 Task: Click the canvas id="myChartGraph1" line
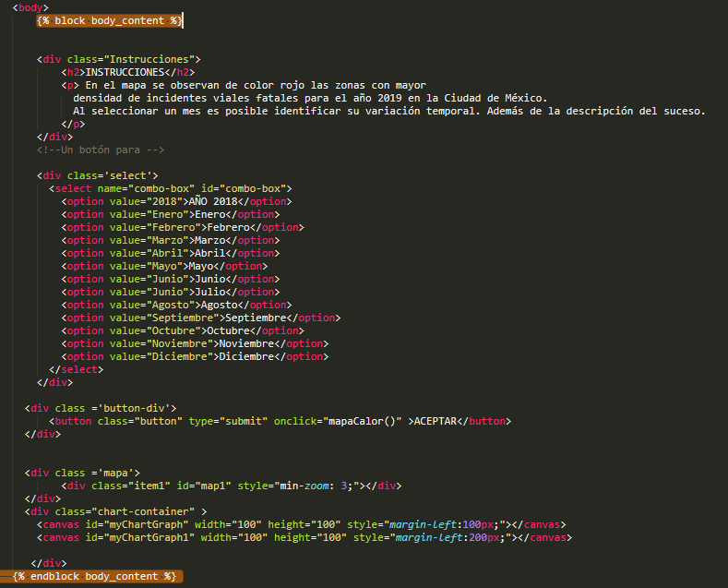[x=304, y=537]
